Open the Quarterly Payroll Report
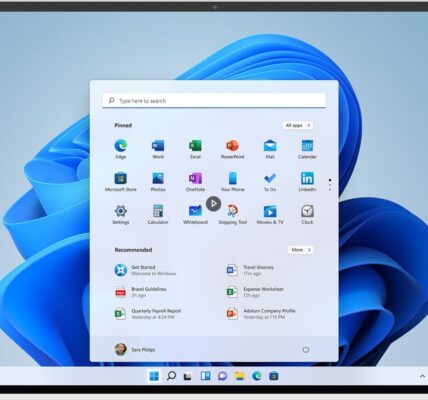This screenshot has width=428, height=400. [x=148, y=314]
